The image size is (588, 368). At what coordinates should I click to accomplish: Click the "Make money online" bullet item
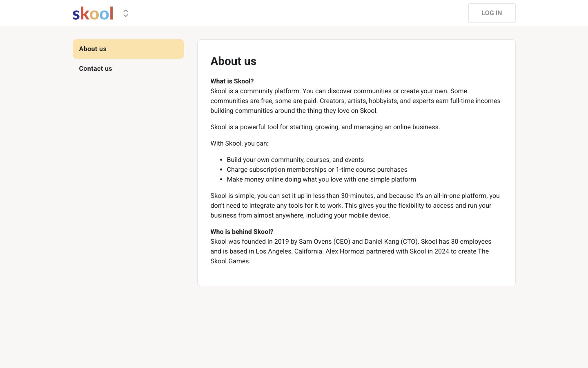pos(321,180)
